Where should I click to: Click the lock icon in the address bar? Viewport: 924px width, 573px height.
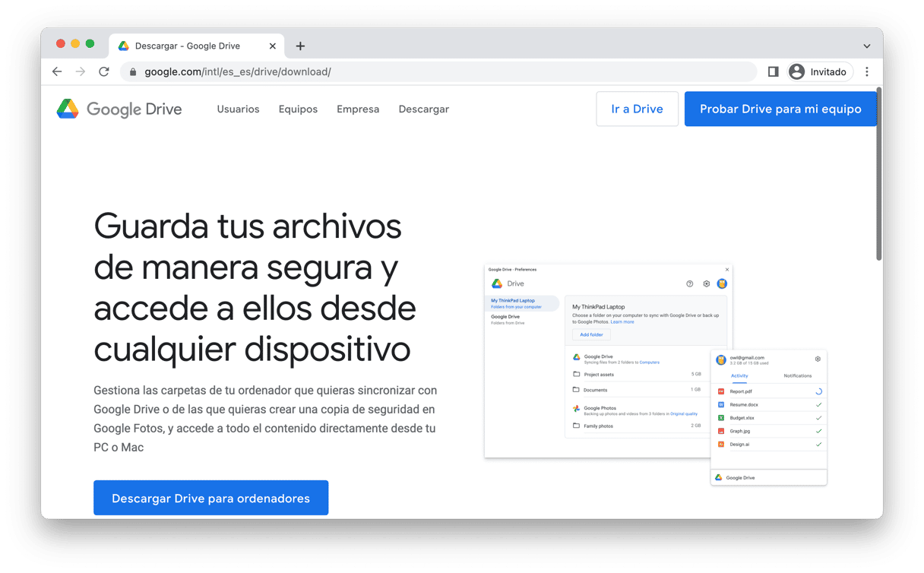[x=133, y=71]
